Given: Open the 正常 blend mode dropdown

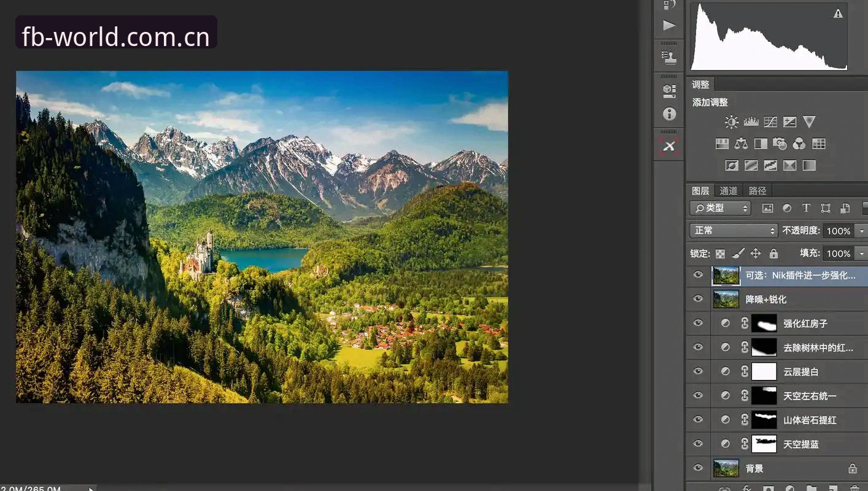Looking at the screenshot, I should pyautogui.click(x=734, y=231).
